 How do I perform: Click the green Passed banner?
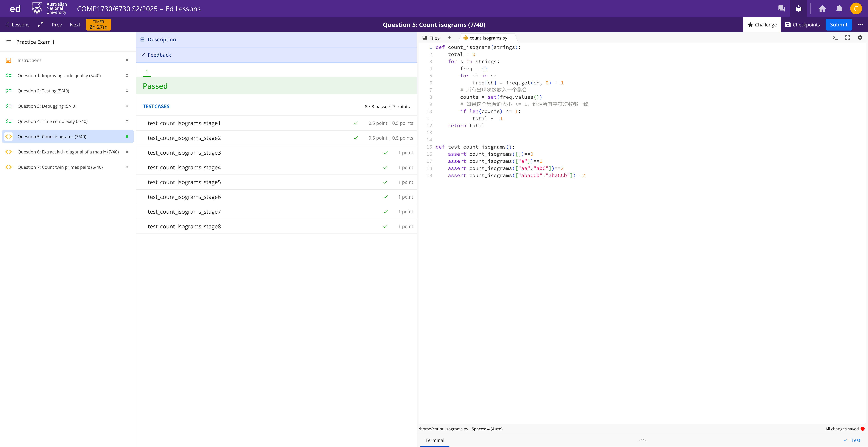point(276,86)
